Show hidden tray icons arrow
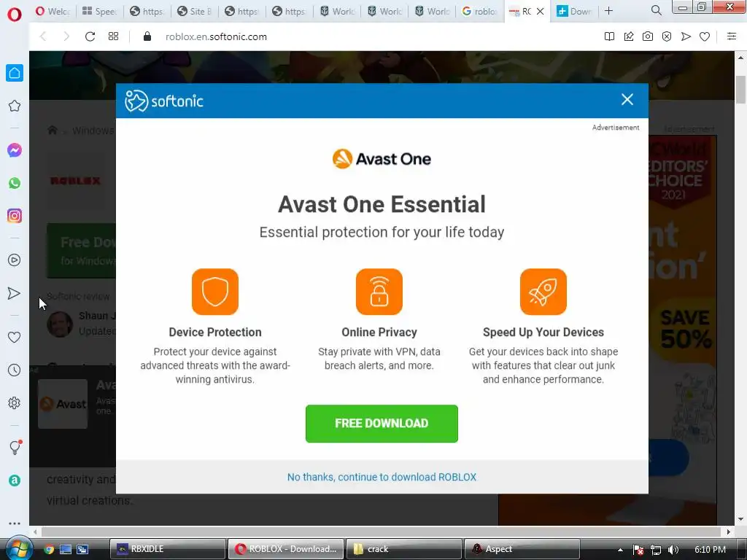Viewport: 747px width, 560px height. tap(620, 550)
